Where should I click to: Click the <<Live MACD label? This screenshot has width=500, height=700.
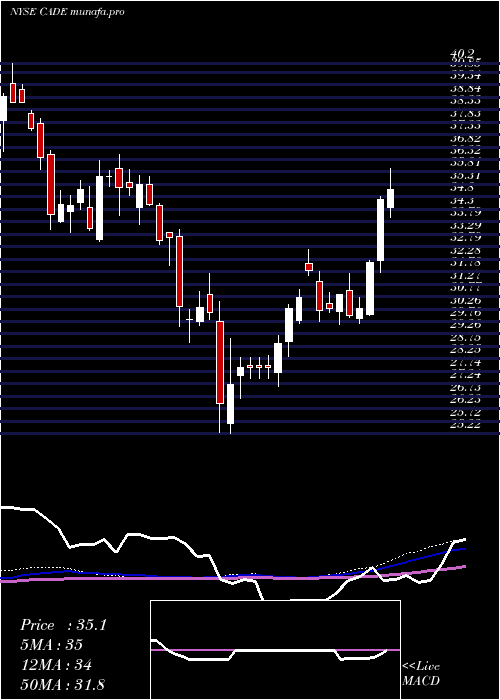click(x=421, y=673)
